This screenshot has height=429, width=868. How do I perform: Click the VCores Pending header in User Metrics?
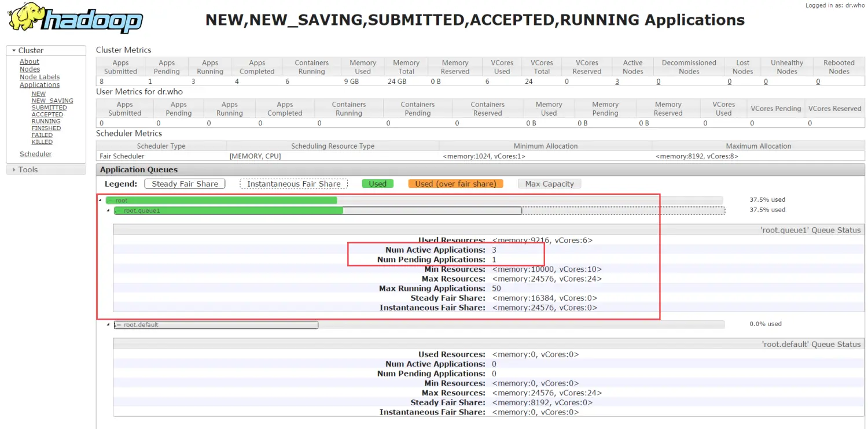point(776,109)
